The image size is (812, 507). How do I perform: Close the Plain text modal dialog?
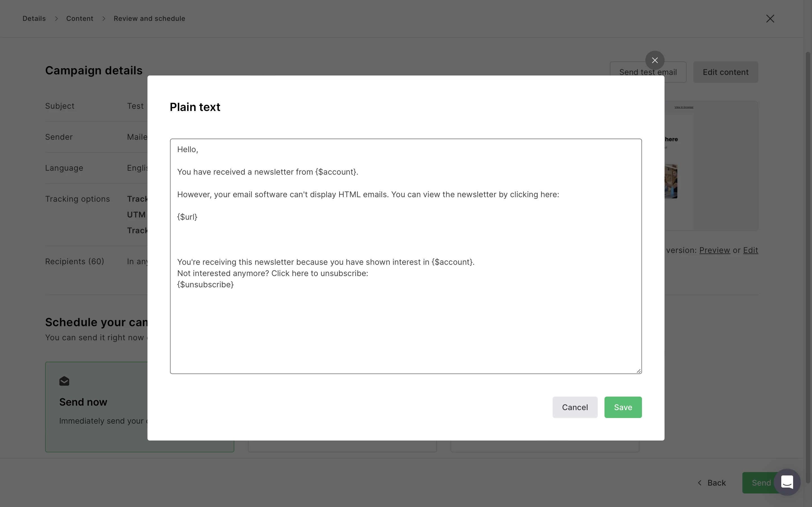click(654, 60)
